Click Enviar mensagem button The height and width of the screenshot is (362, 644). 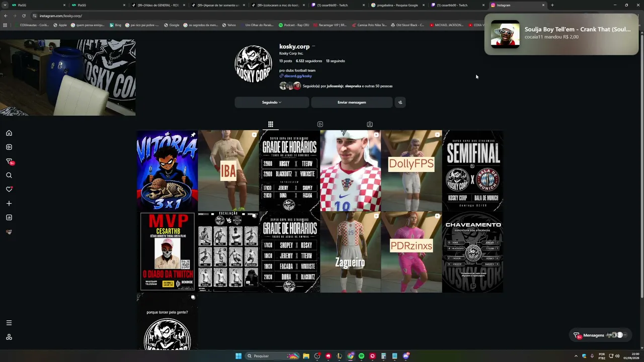pos(352,103)
